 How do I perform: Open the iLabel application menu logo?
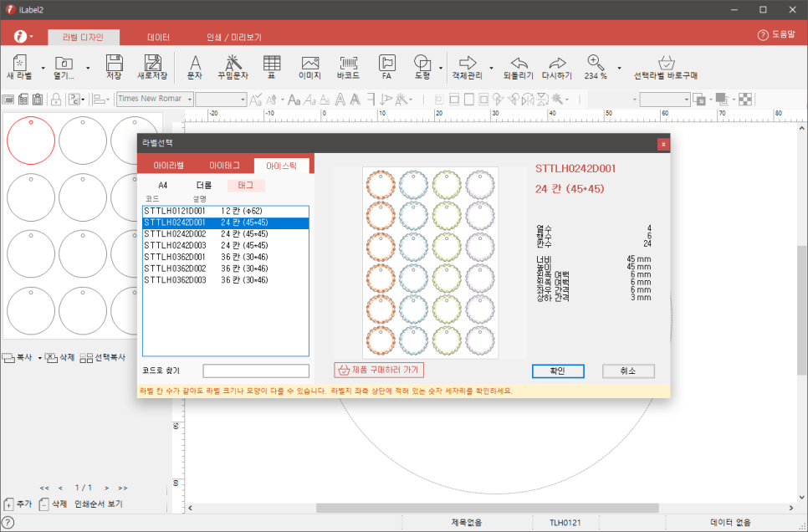tap(20, 37)
